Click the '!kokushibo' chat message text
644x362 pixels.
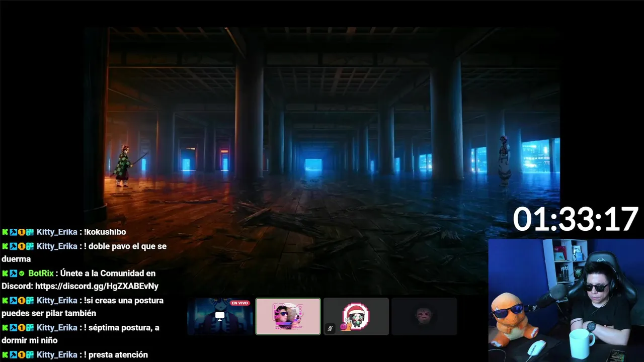[105, 232]
